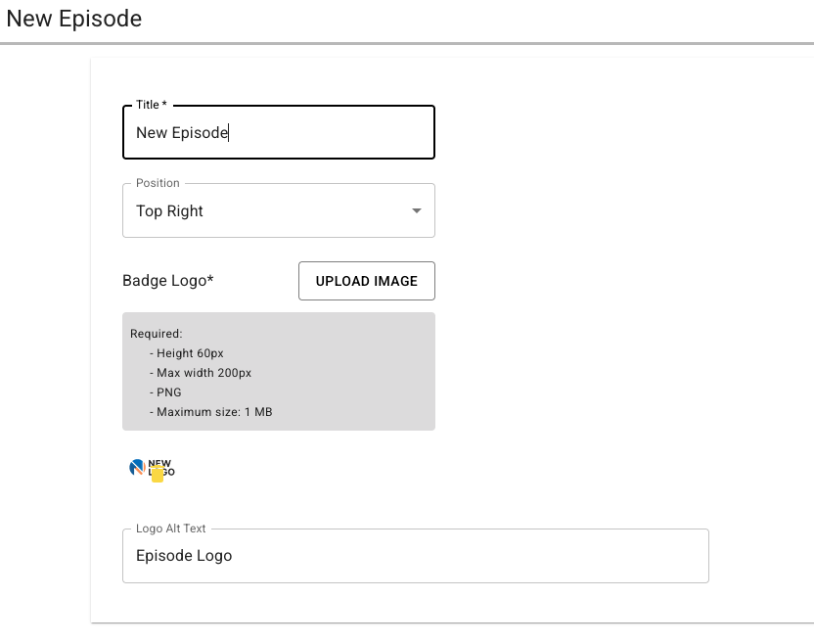Click the GO letters of logo preview
Screen dimensions: 814x644
(x=168, y=472)
